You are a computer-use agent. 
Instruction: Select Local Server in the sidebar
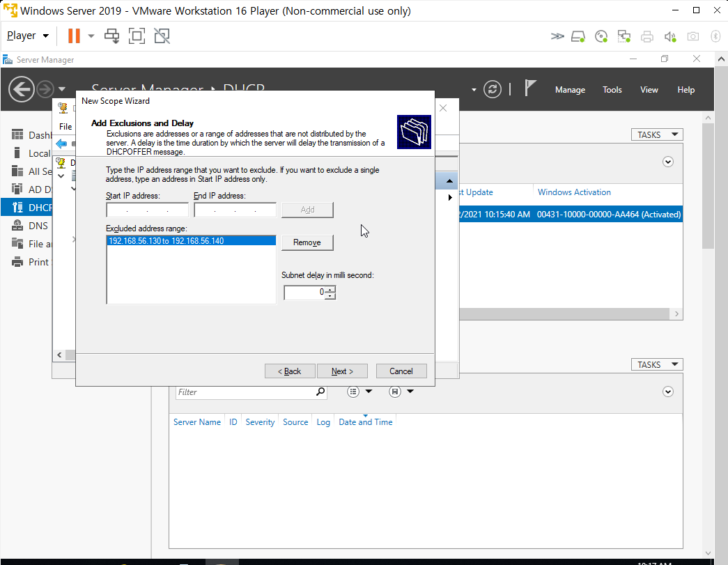(x=31, y=153)
